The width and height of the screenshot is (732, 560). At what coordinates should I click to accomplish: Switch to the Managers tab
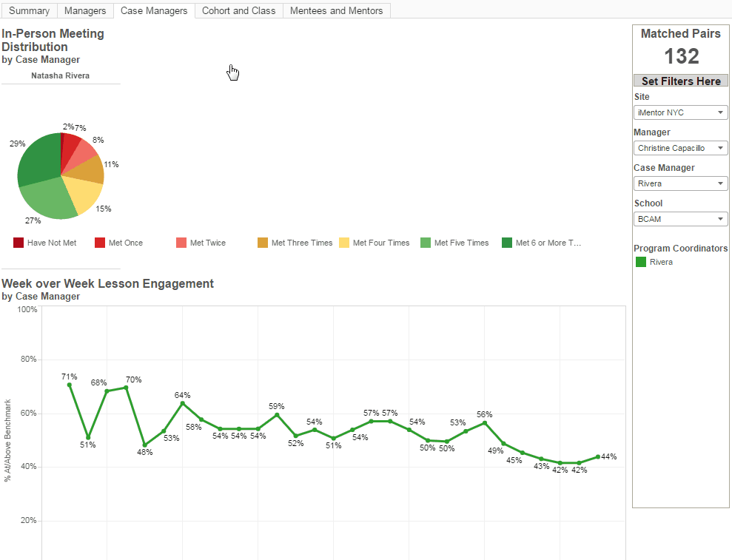[85, 11]
